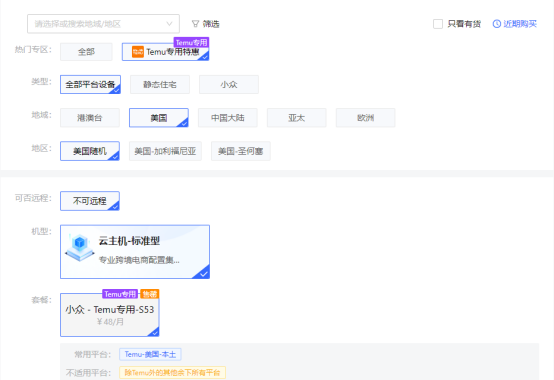Click the orange Temu logo icon
The image size is (554, 380).
pos(138,52)
